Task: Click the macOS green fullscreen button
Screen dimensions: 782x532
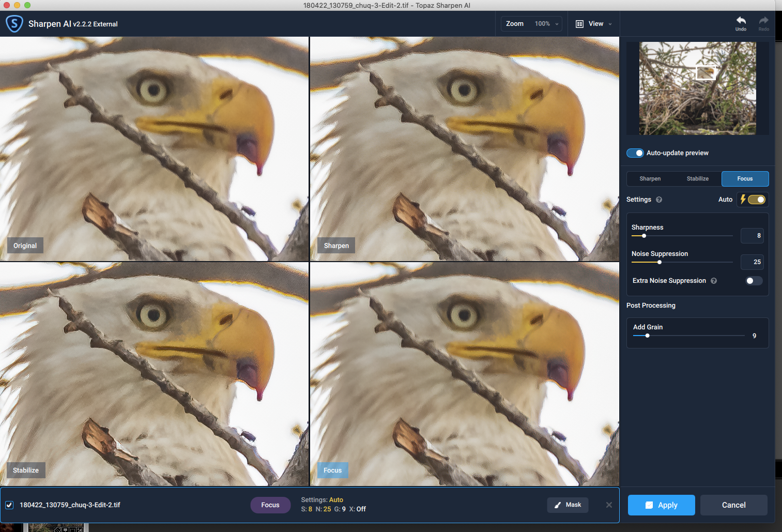Action: point(27,5)
